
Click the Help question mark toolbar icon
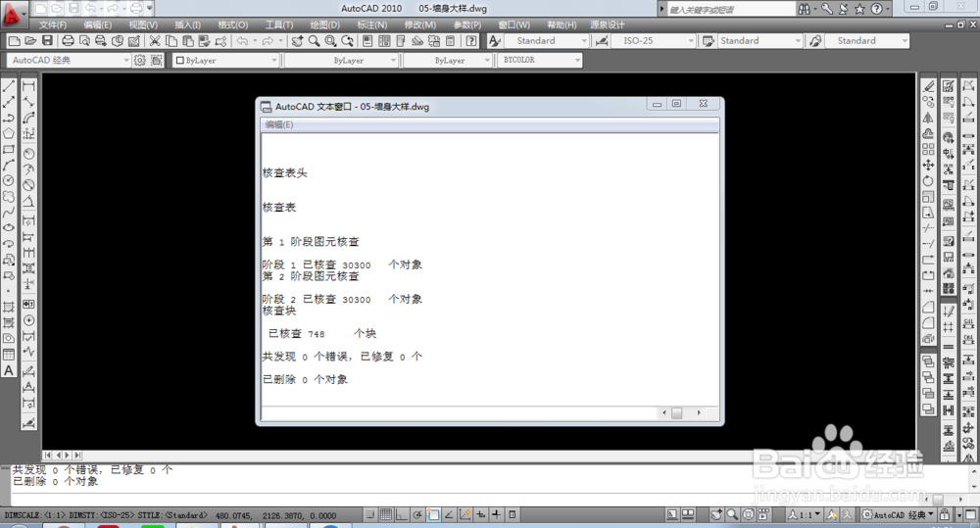pos(471,40)
